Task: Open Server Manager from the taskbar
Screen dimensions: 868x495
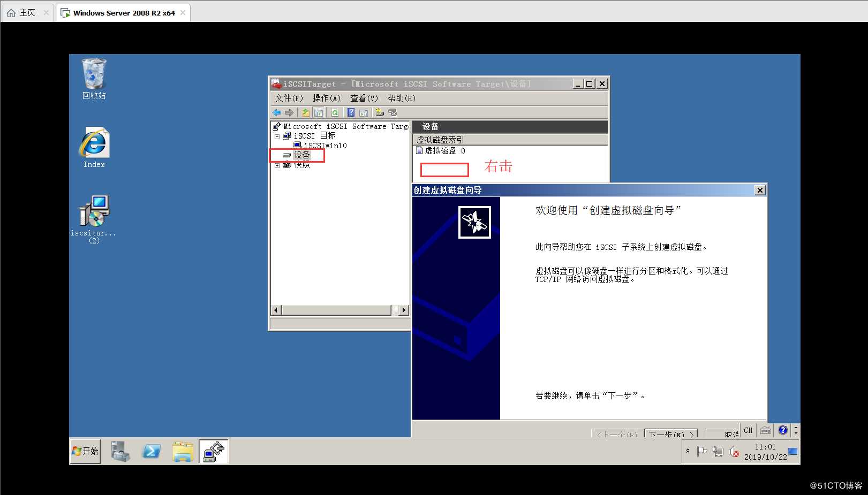Action: tap(120, 452)
